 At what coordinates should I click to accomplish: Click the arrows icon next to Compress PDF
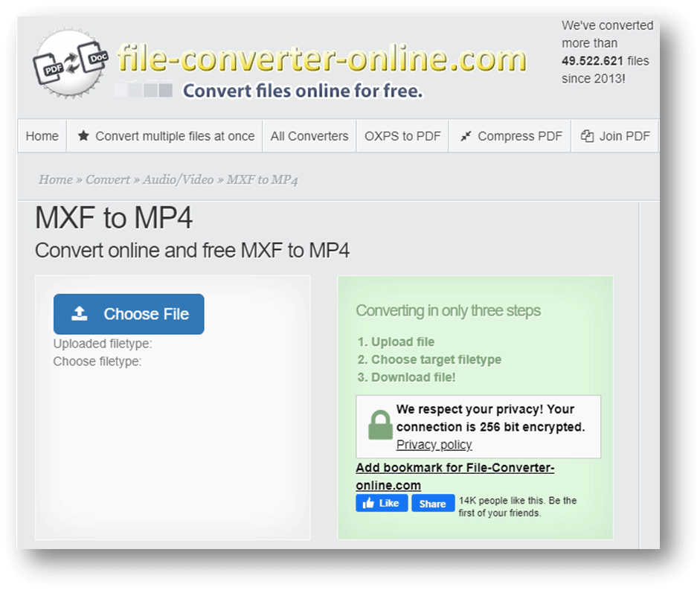click(x=465, y=136)
